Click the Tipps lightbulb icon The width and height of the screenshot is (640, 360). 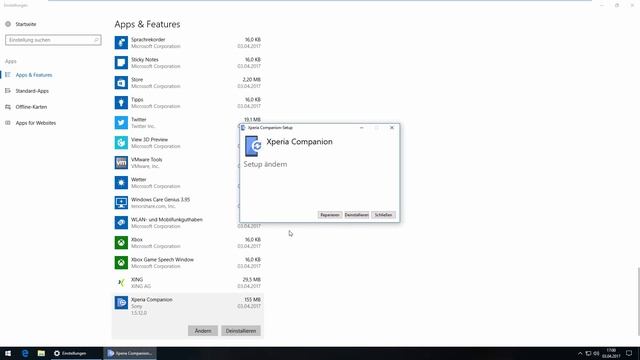click(121, 102)
